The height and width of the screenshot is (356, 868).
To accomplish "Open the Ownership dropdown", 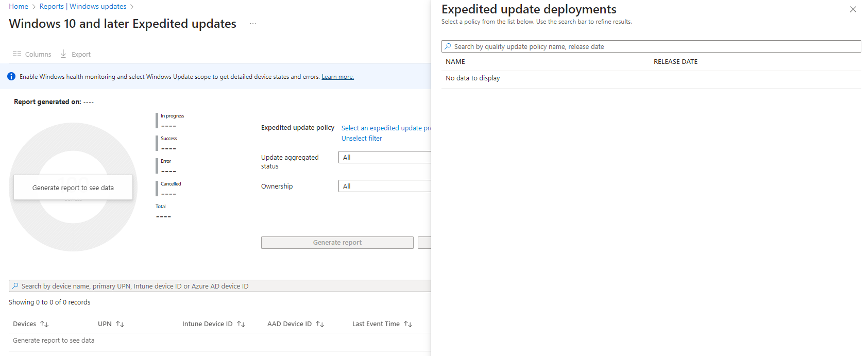I will (x=385, y=186).
